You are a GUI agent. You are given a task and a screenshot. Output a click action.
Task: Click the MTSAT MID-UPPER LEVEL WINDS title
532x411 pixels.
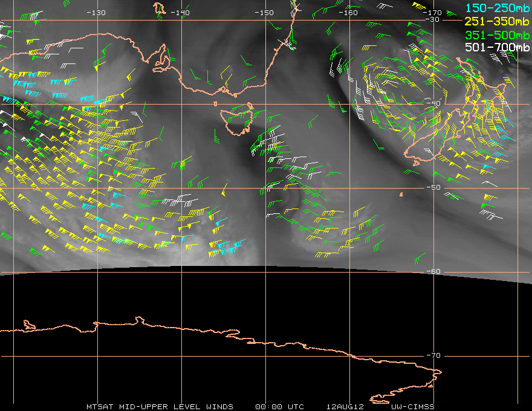click(x=160, y=406)
